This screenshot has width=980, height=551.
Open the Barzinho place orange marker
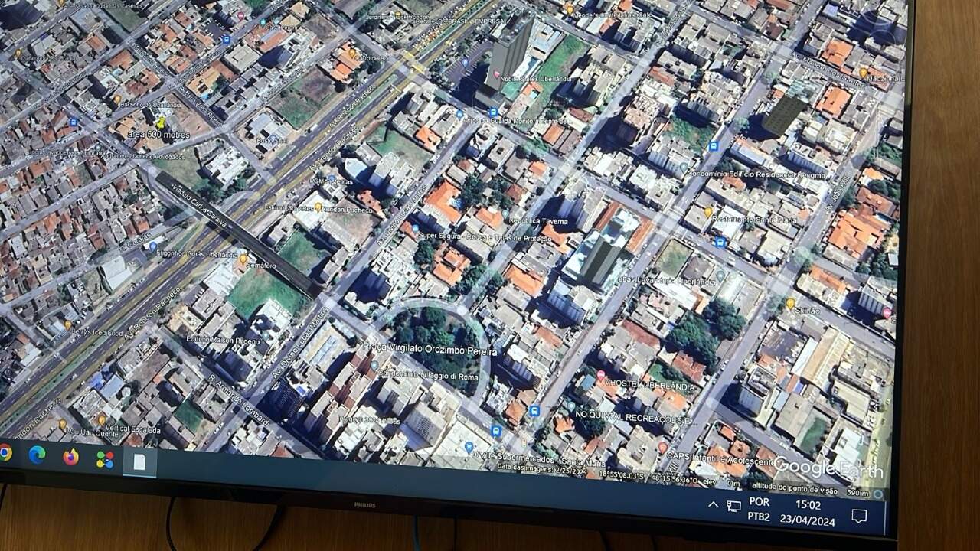[117, 99]
